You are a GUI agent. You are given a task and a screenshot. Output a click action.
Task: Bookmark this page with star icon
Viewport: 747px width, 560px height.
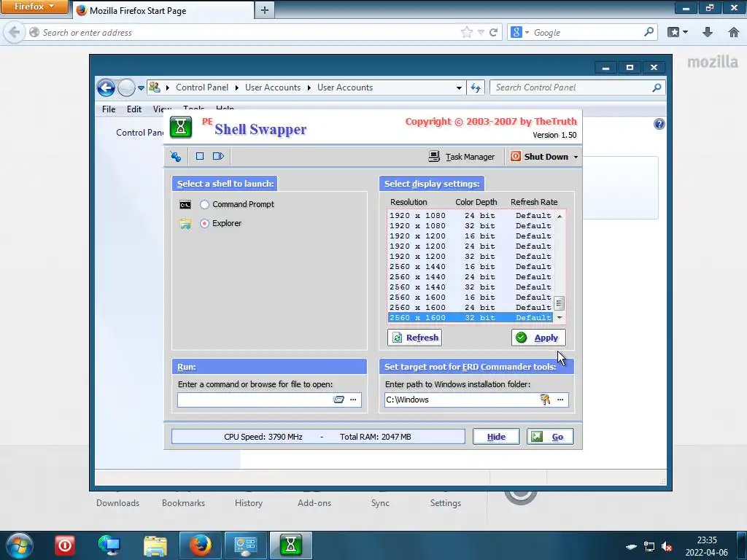coord(467,32)
